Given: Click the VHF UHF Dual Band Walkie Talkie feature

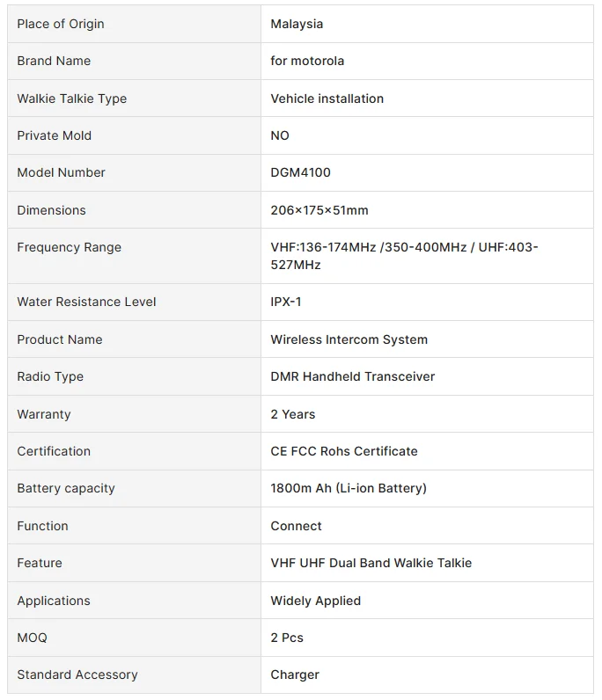Looking at the screenshot, I should pyautogui.click(x=371, y=563).
